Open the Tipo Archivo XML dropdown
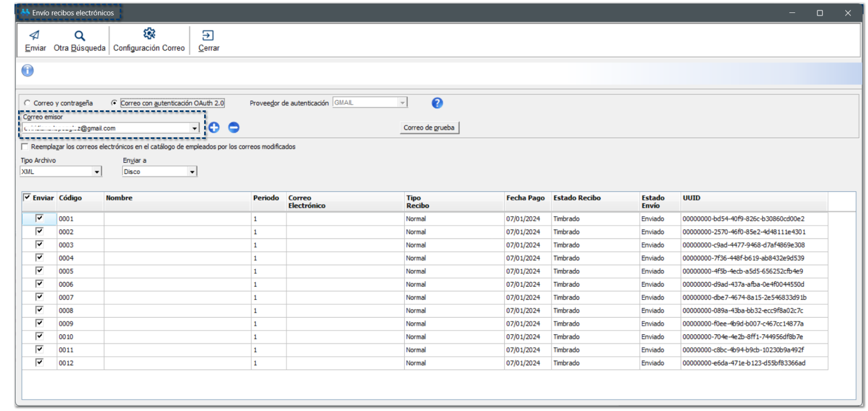The height and width of the screenshot is (411, 868). point(97,172)
